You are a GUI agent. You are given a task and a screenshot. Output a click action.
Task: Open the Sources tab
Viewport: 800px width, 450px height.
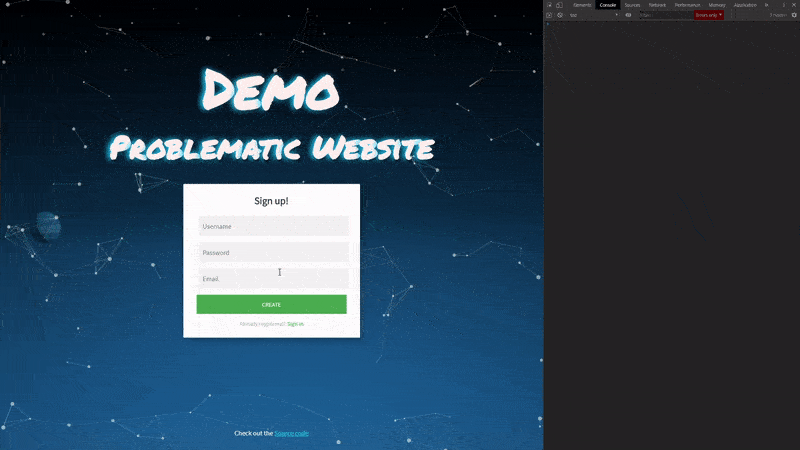632,5
